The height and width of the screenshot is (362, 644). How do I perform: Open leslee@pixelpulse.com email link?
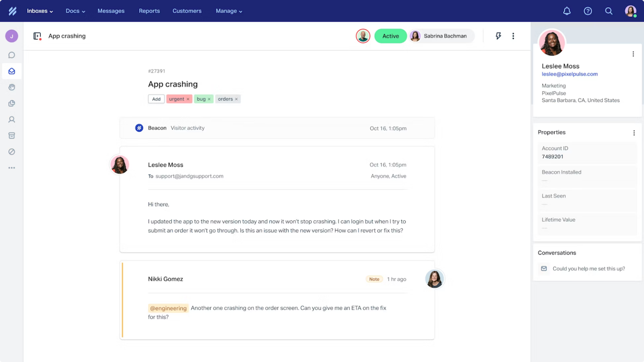569,74
